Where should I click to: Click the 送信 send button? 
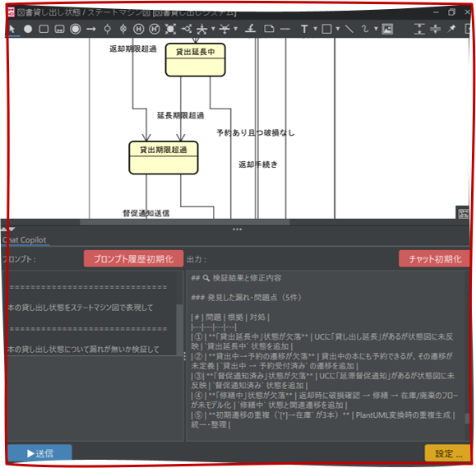(39, 453)
